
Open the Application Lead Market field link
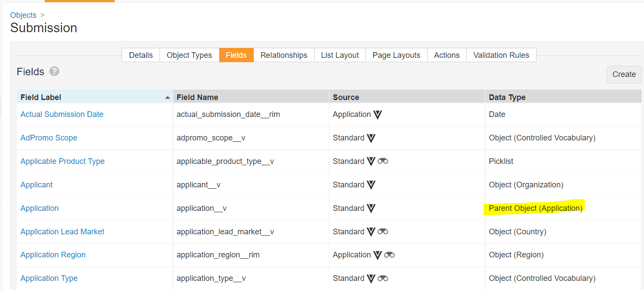click(x=62, y=232)
